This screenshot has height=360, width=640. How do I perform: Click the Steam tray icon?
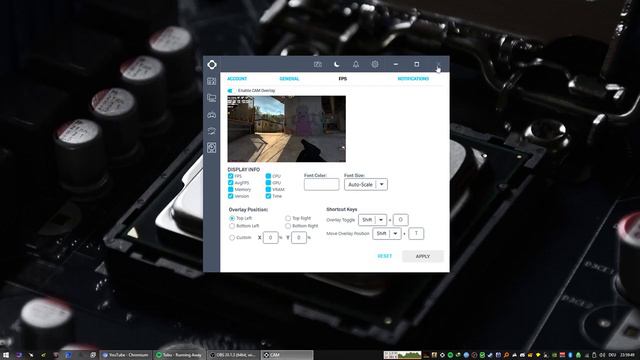490,355
